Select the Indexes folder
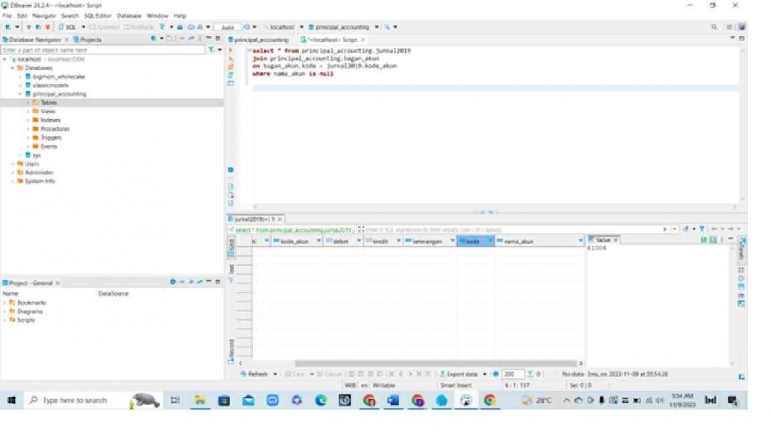Viewport: 770px width, 433px height. [x=50, y=120]
